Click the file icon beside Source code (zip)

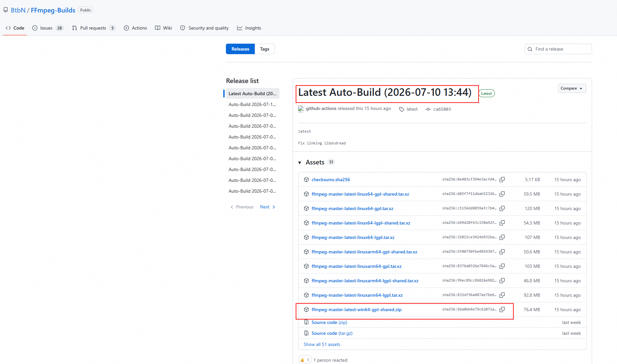coord(306,322)
